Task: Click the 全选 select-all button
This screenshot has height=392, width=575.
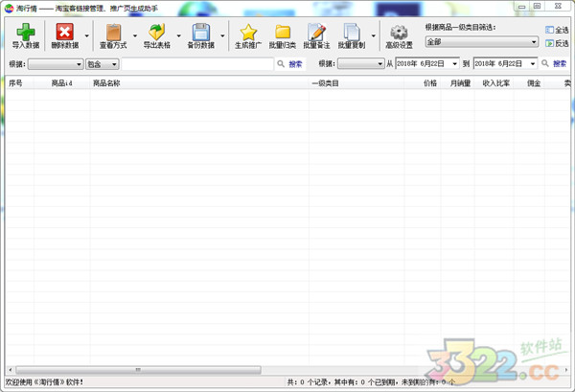Action: pyautogui.click(x=557, y=30)
